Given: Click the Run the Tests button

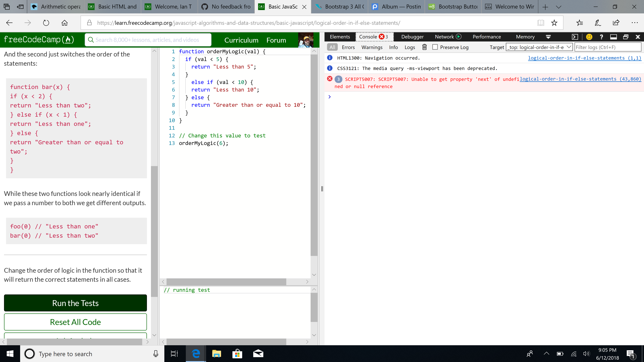Looking at the screenshot, I should coord(75,303).
